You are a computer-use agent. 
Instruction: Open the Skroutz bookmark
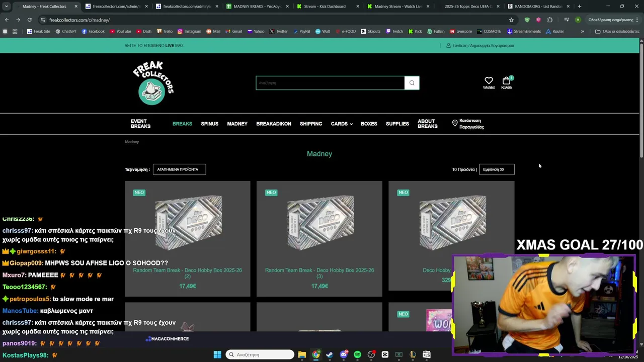coord(370,31)
